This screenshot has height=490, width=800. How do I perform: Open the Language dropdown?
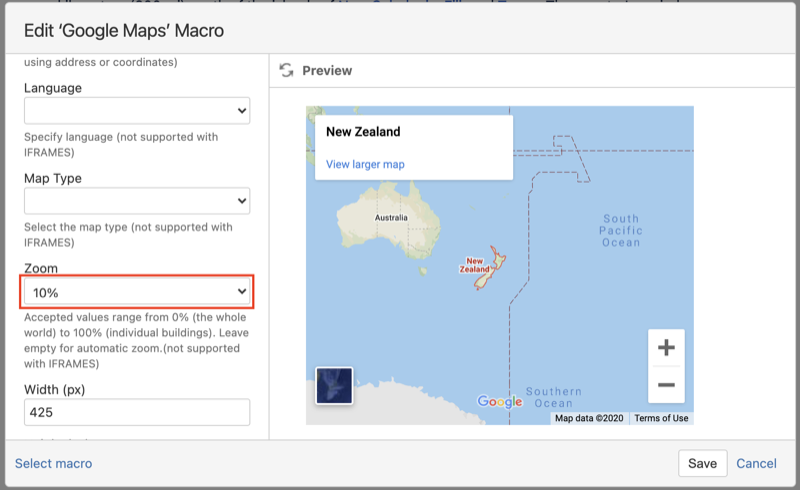pyautogui.click(x=137, y=110)
